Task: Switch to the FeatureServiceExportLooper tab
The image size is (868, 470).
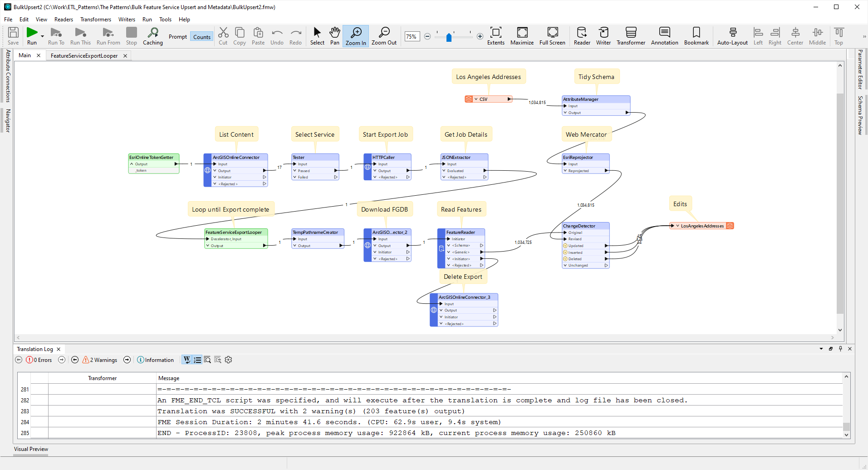Action: [83, 55]
